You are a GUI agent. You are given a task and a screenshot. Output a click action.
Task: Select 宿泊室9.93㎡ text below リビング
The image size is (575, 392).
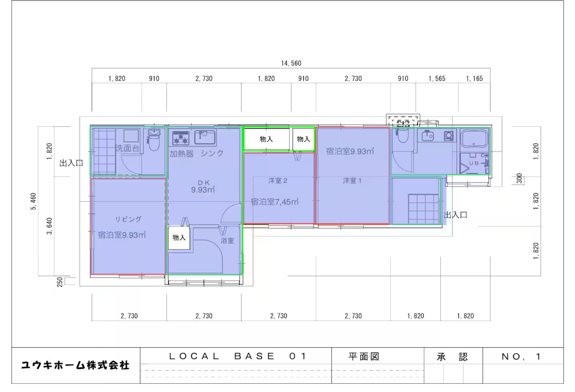(x=122, y=235)
